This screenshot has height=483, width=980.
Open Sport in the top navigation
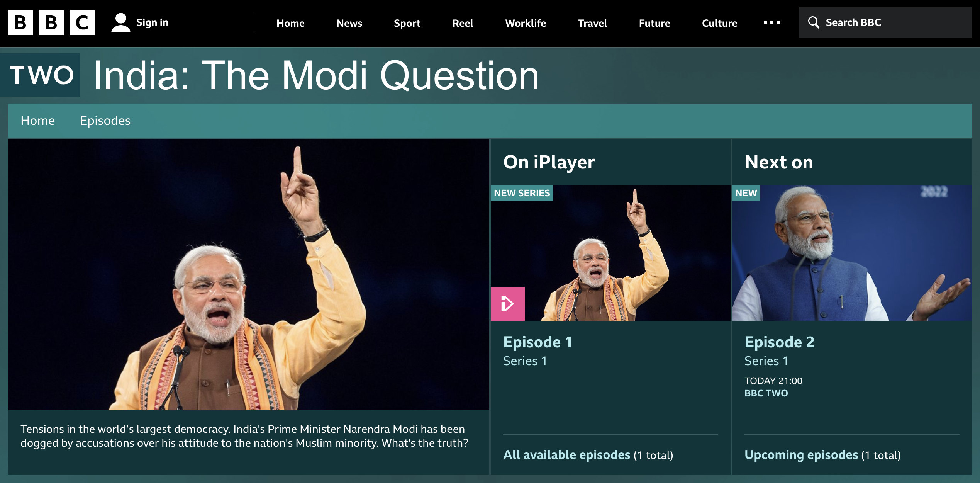pos(407,23)
